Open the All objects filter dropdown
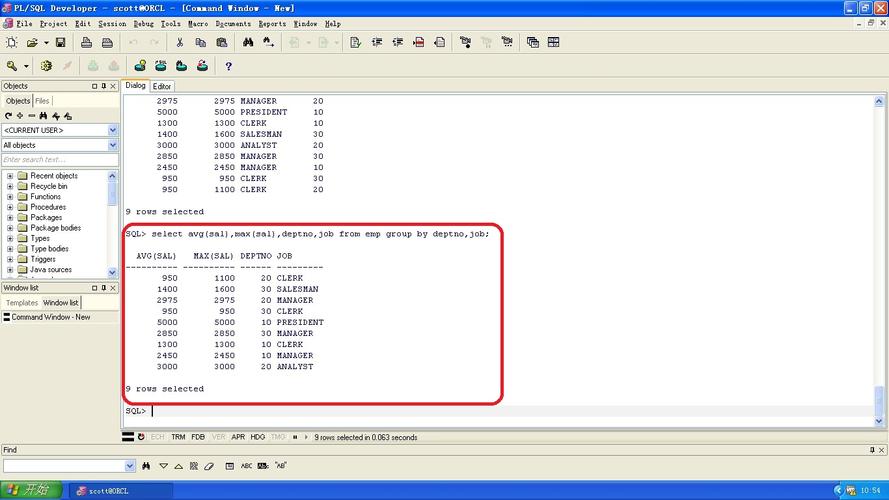889x500 pixels. click(112, 145)
